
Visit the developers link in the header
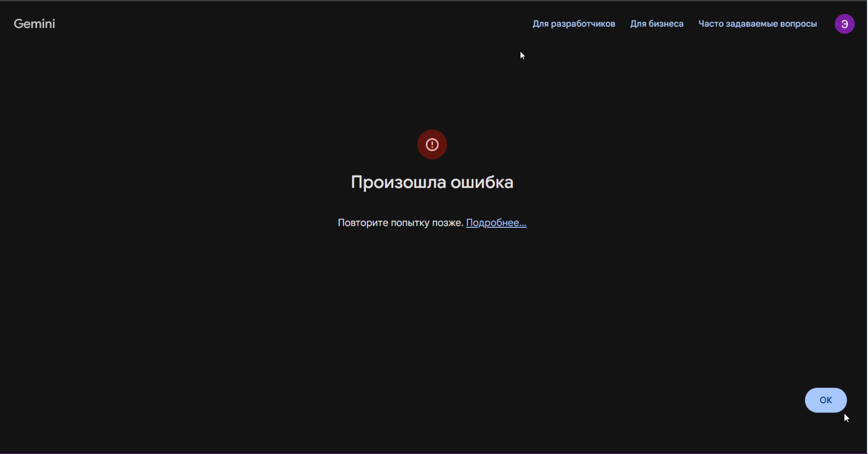[x=574, y=24]
